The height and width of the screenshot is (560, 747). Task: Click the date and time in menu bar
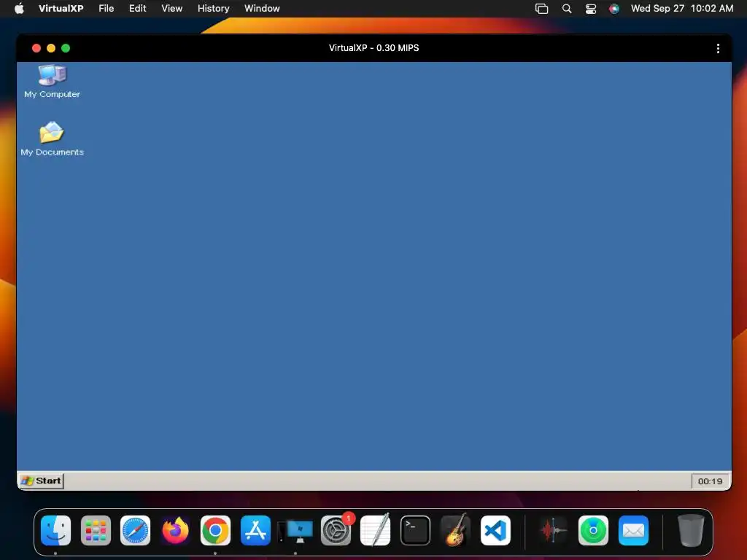[x=682, y=8]
